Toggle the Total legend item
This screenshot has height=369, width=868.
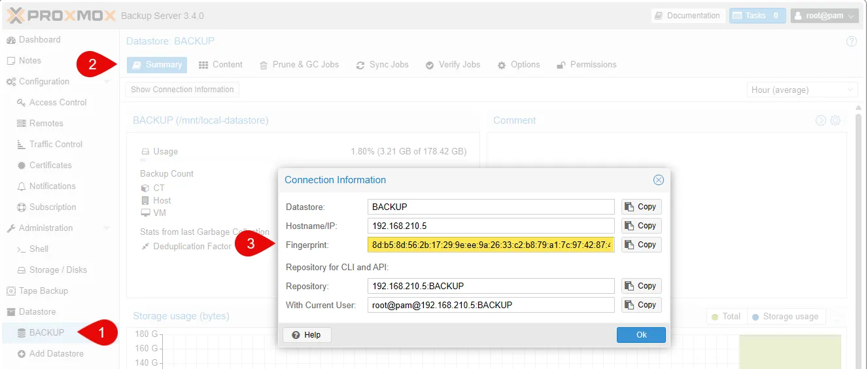(x=726, y=317)
